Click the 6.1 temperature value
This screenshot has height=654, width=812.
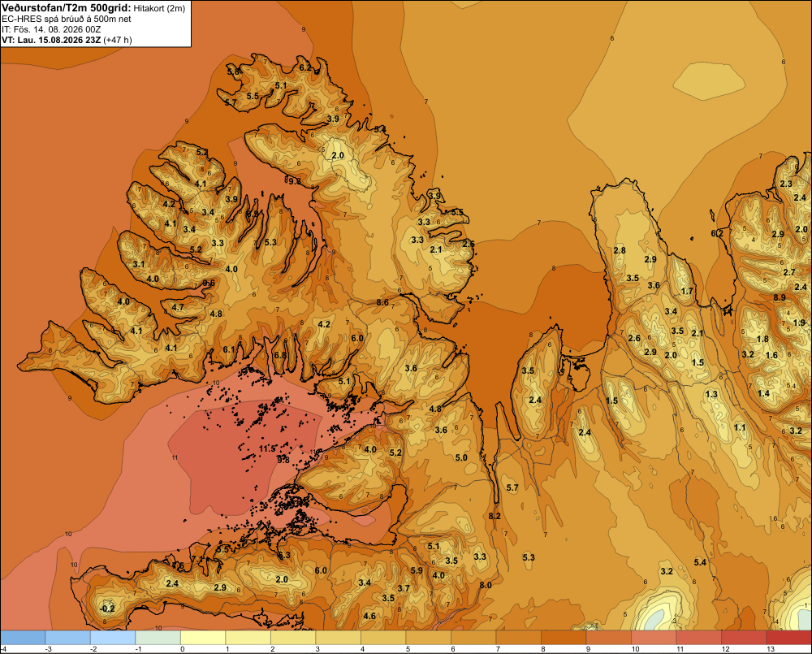229,350
